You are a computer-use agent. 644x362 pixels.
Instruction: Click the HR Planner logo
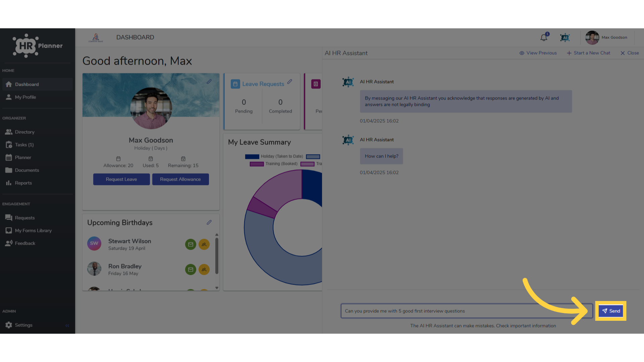[38, 46]
